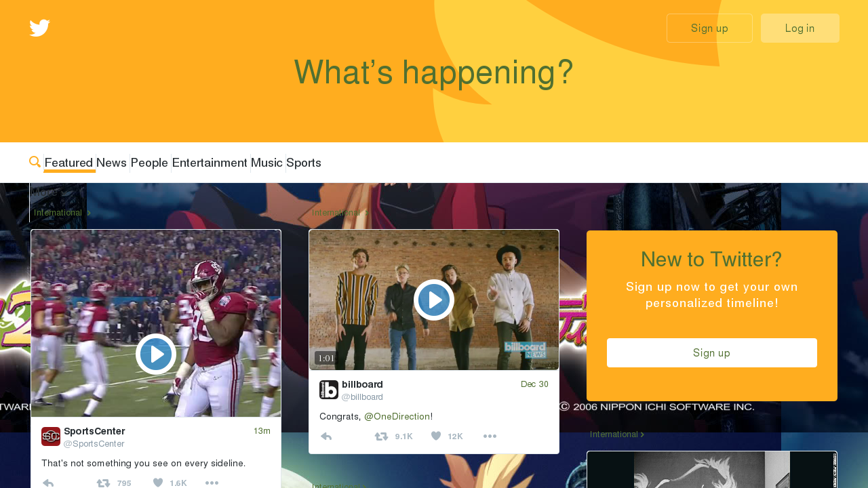The width and height of the screenshot is (868, 488).
Task: Open the billboard profile avatar
Action: 329,390
